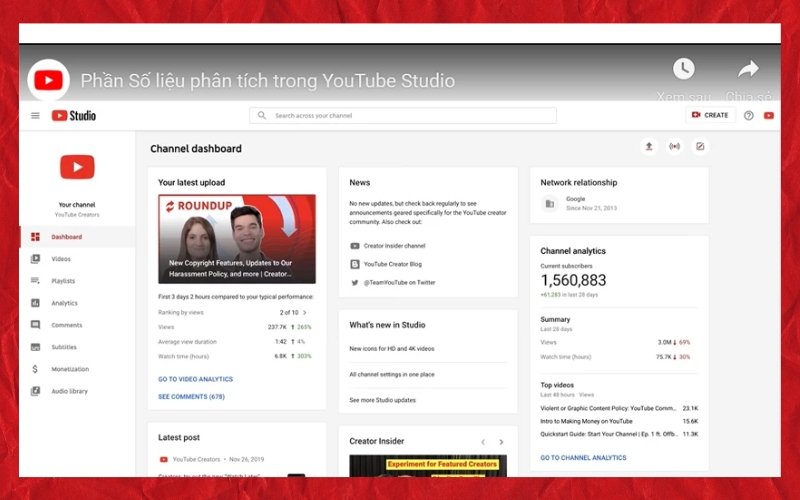Click the CREATE button
Screen dimensions: 800x500
[710, 115]
